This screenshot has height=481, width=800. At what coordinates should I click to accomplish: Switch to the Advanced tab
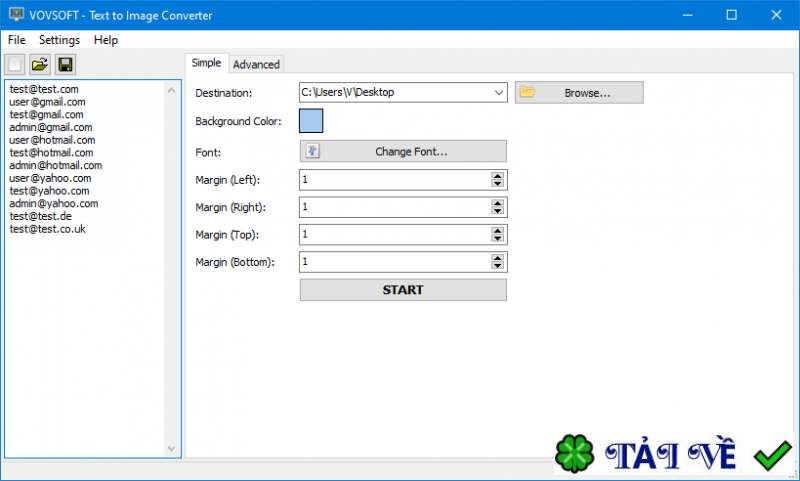point(256,64)
